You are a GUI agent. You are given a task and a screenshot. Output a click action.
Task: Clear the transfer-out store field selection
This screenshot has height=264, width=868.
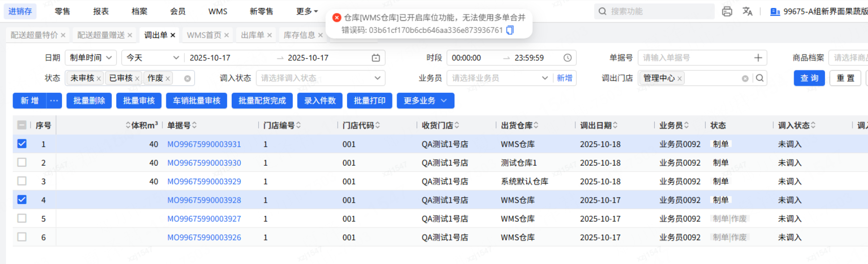tap(745, 78)
